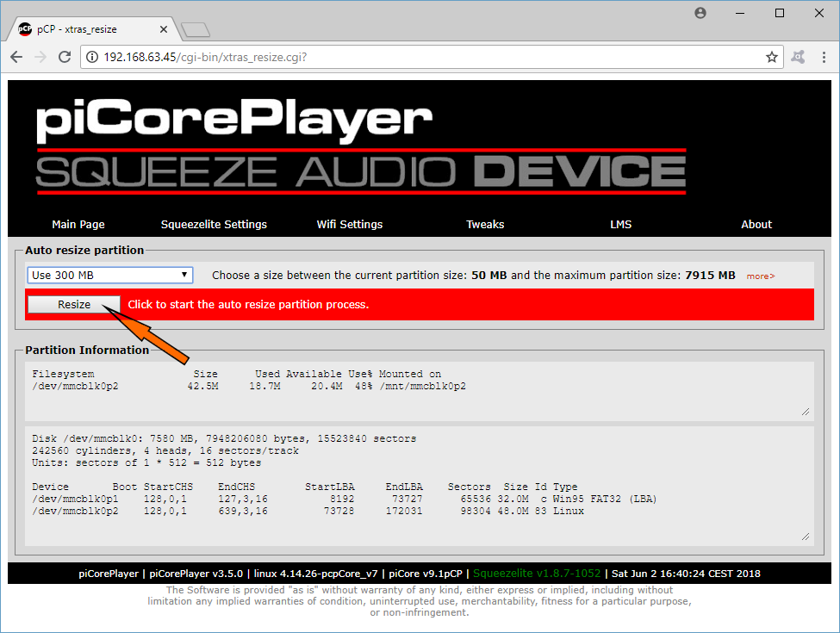Grab the filesystem textarea resize handle
Viewport: 840px width, 633px height.
(806, 412)
